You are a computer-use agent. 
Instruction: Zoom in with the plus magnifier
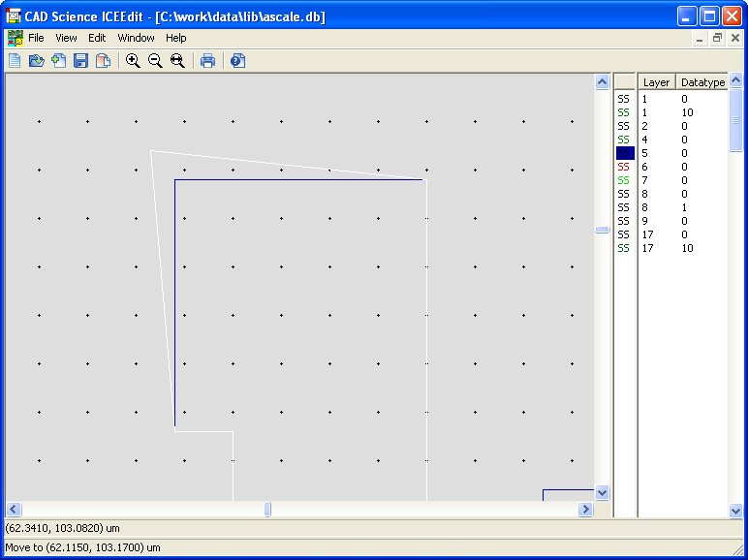pyautogui.click(x=133, y=61)
